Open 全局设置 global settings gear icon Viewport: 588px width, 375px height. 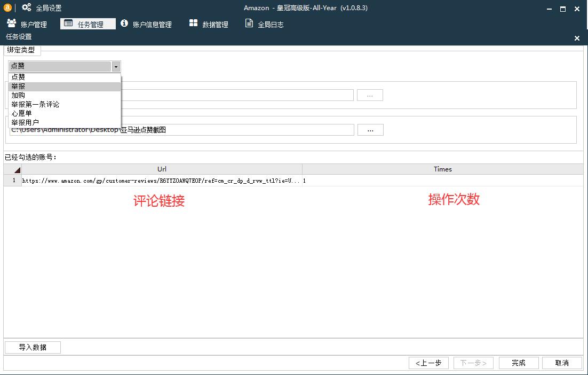pos(26,7)
